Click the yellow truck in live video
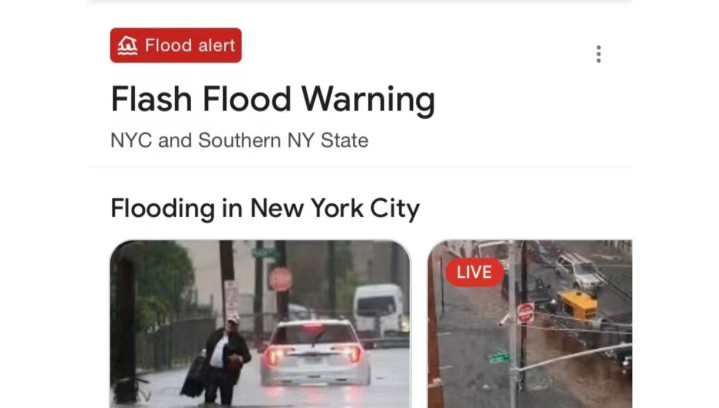The width and height of the screenshot is (719, 408). [577, 304]
